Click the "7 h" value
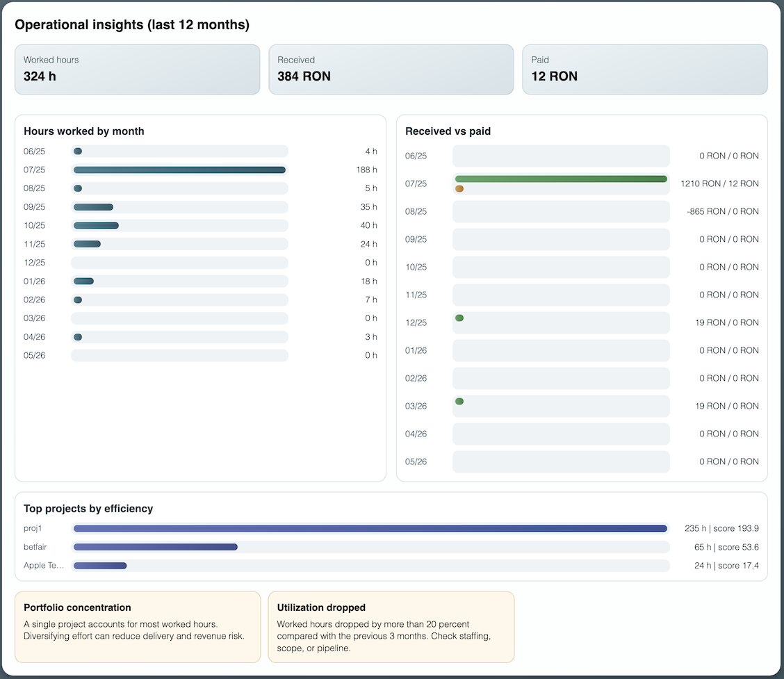The width and height of the screenshot is (784, 679). click(x=371, y=300)
